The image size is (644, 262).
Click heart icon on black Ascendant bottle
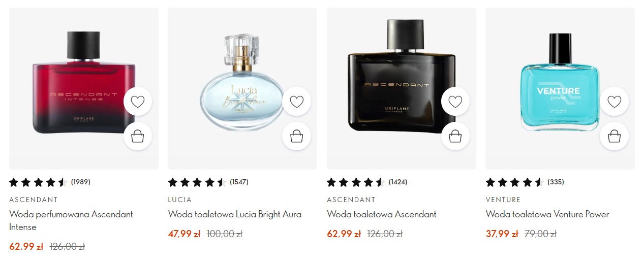[455, 102]
